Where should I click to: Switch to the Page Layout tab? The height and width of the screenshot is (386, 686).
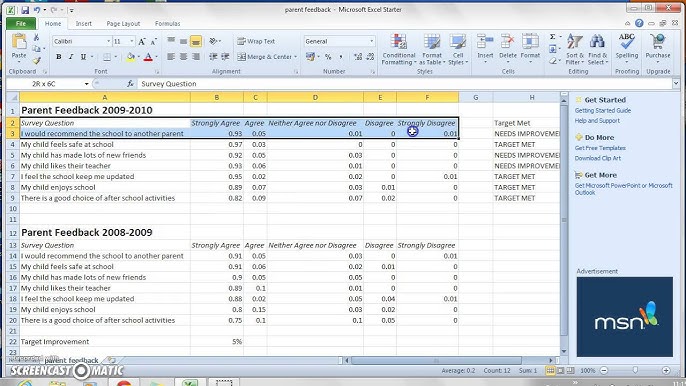123,24
